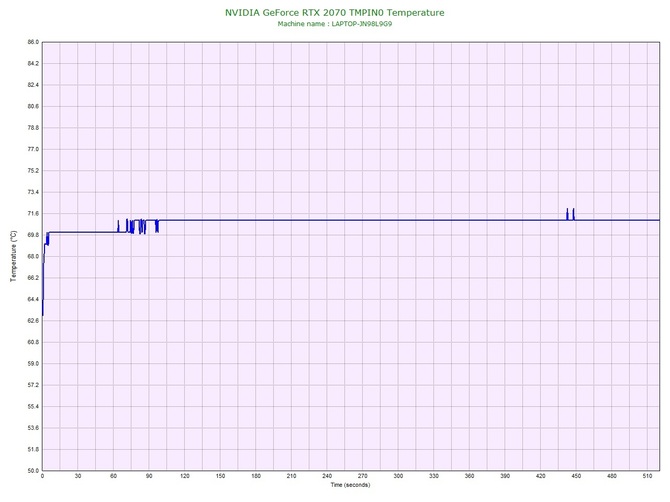Screen dimensions: 670x502
Task: Click the '300' time axis tick
Action: click(398, 476)
